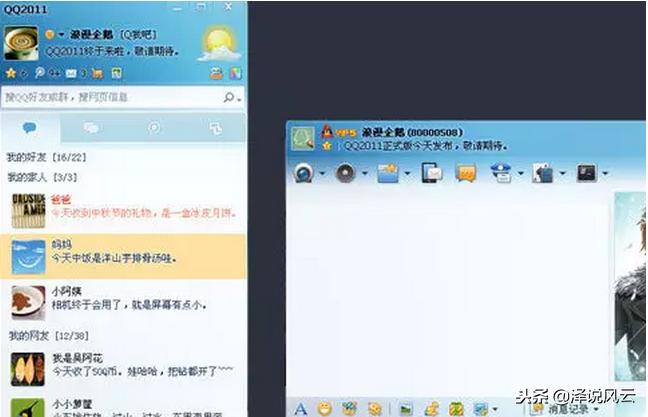The width and height of the screenshot is (648, 417).
Task: Open the apps icon dropdown arrow
Action: [x=605, y=173]
